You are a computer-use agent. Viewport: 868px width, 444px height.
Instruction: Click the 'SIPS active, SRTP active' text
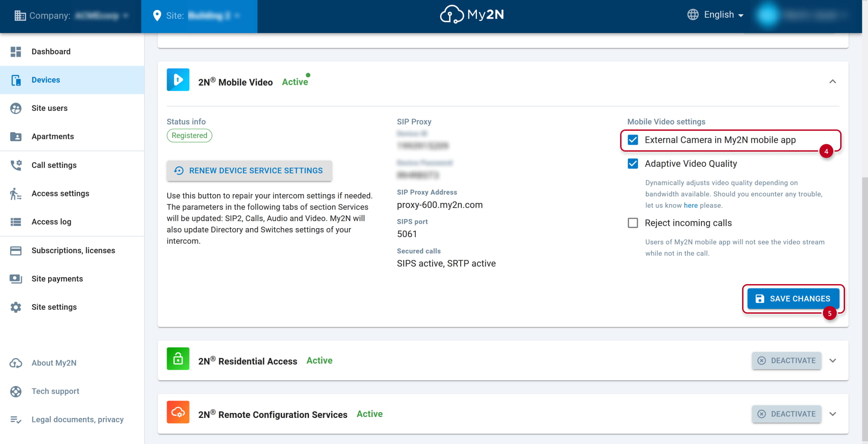tap(446, 264)
